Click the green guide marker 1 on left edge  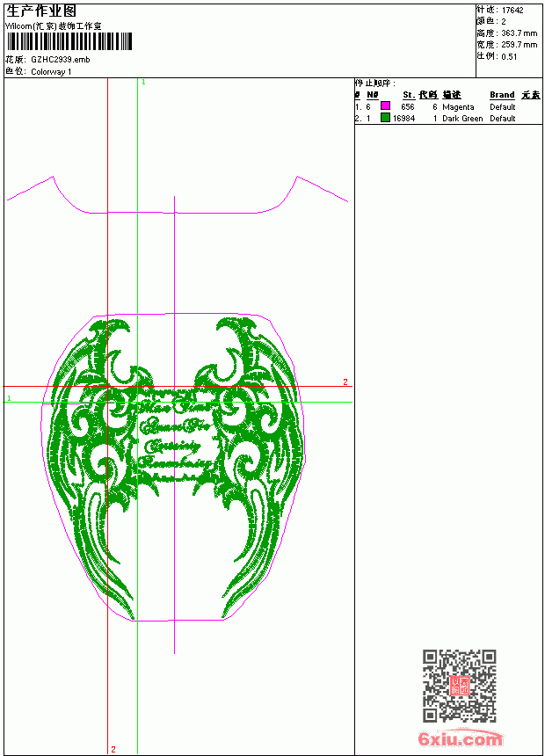(x=9, y=398)
